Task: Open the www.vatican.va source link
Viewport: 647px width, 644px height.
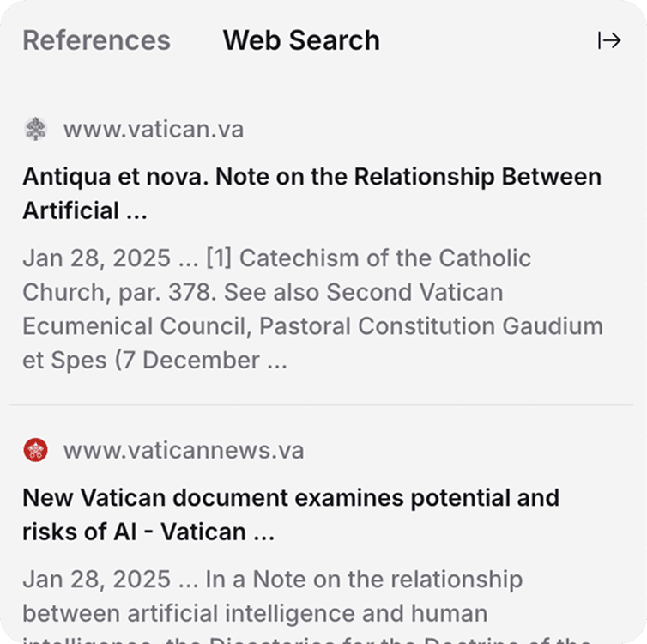Action: (x=154, y=130)
